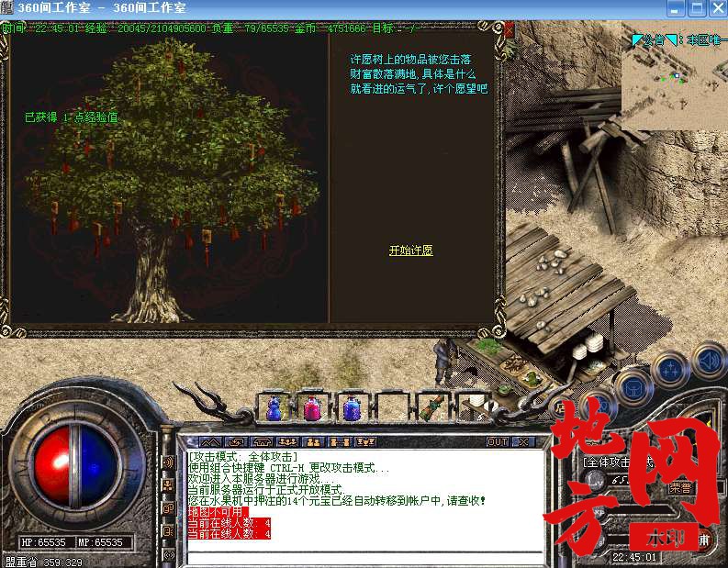This screenshot has width=728, height=568.
Task: Click the 负重 79/65535 weight readout
Action: coord(251,28)
